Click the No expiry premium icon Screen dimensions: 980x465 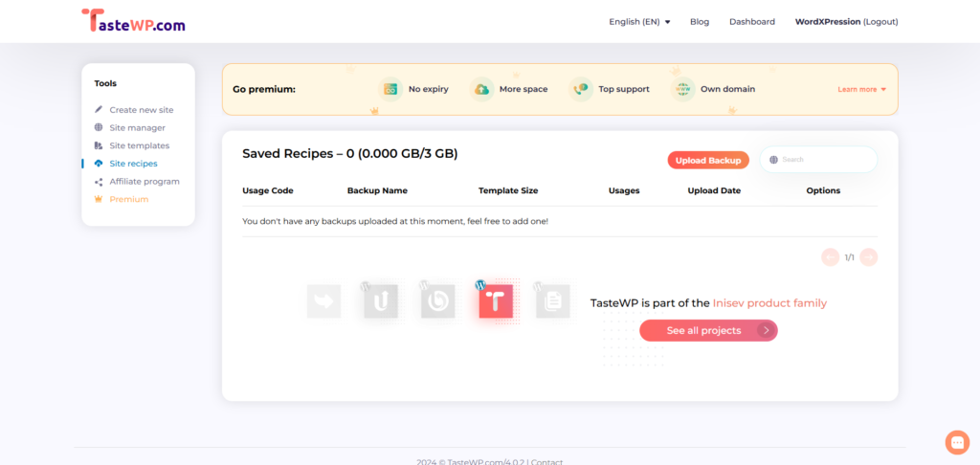(x=390, y=89)
